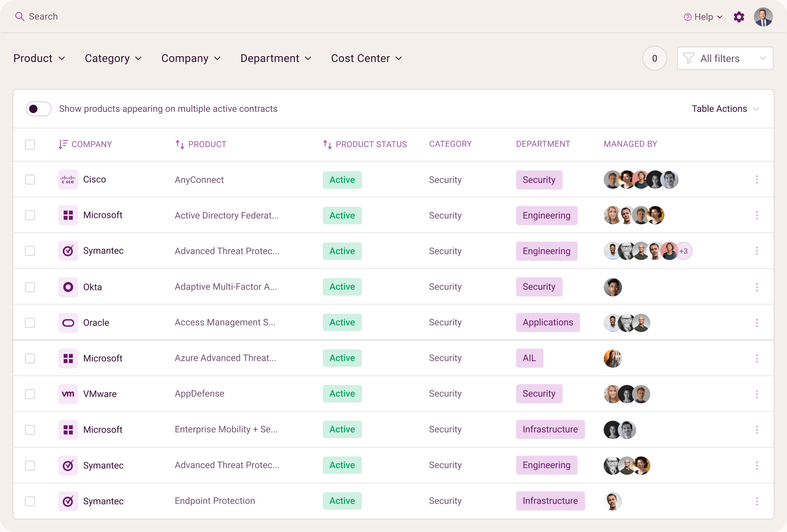Open row actions menu for Adaptive Multi-Factor
787x532 pixels.
click(757, 287)
